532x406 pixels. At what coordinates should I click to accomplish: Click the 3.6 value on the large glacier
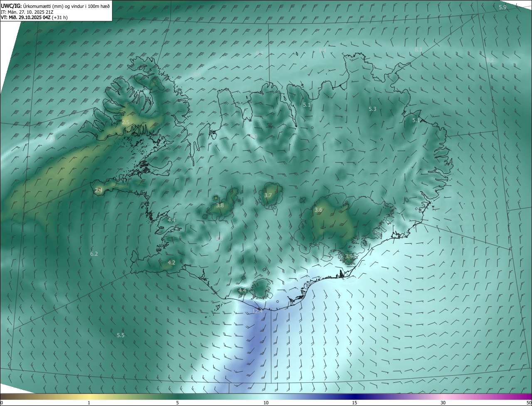[318, 210]
